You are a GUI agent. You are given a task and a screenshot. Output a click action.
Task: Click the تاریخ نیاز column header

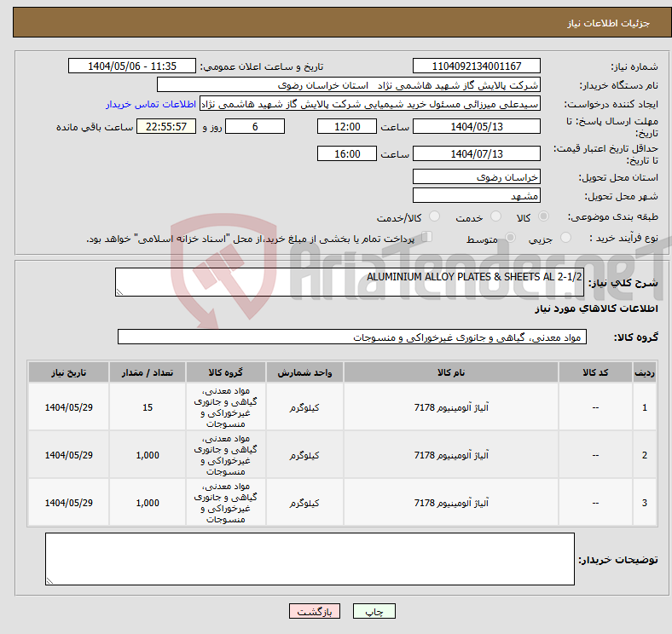tap(68, 372)
